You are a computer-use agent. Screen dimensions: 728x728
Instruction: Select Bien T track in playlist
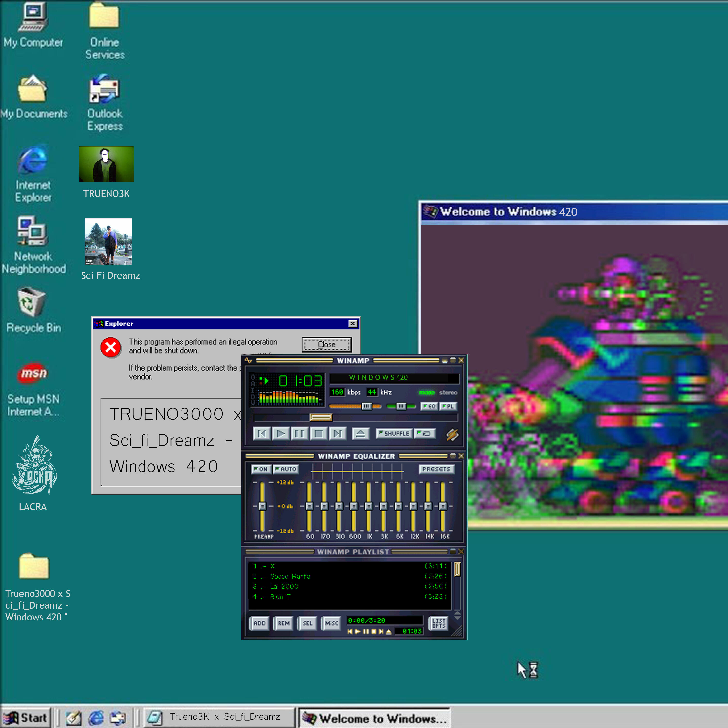[x=280, y=597]
